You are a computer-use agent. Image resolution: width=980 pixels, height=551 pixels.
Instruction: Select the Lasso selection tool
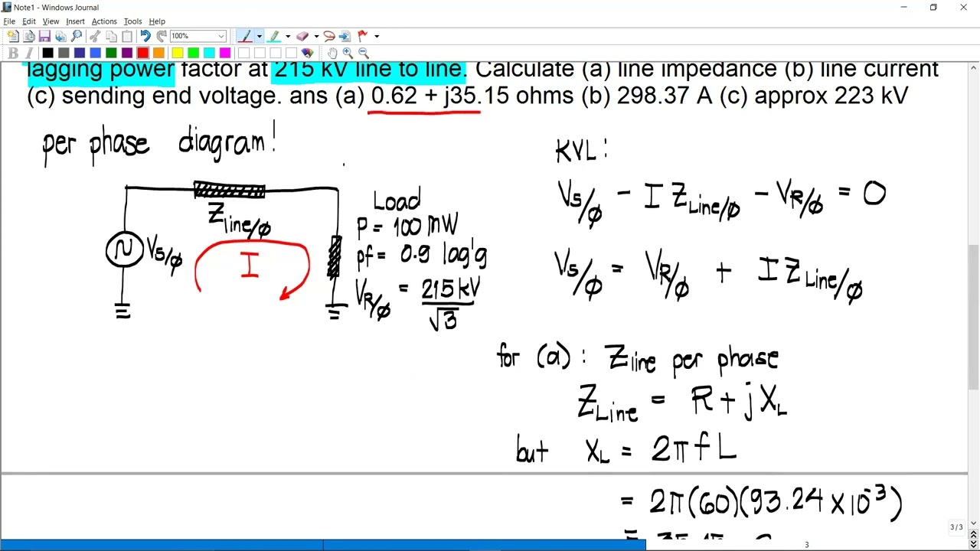click(329, 36)
